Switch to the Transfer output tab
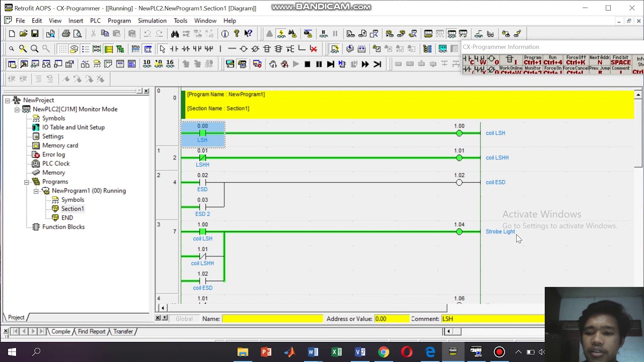Viewport: 644px width, 362px height. pos(123,331)
